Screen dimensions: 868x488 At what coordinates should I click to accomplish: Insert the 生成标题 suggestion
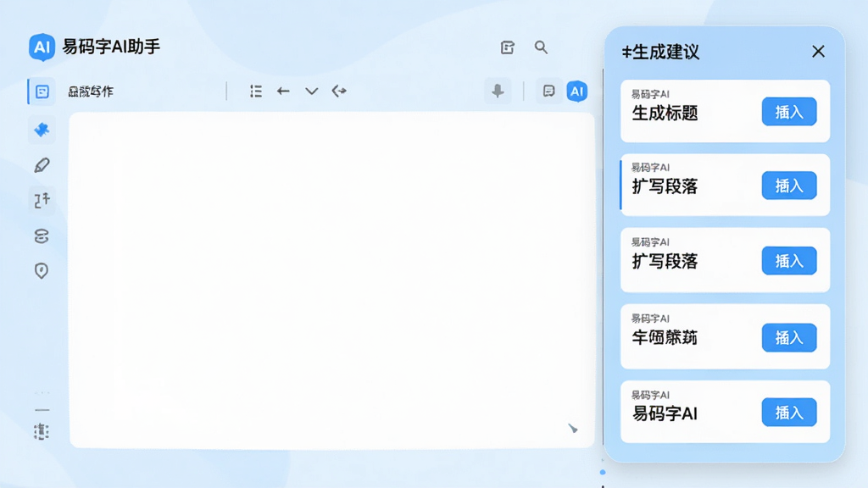789,112
